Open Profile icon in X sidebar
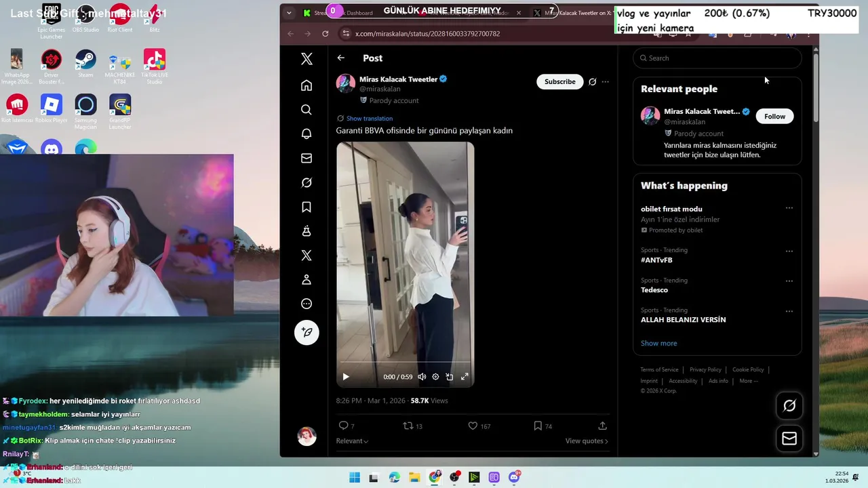The height and width of the screenshot is (488, 868). (307, 279)
